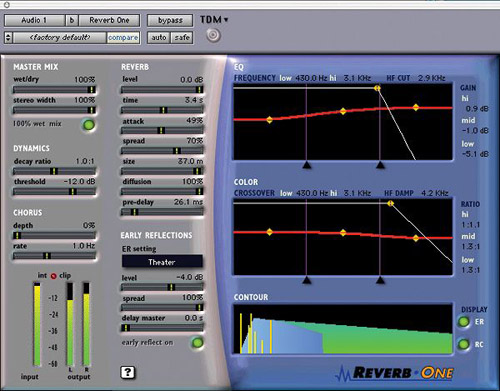Click the Color low crossover triangle marker
This screenshot has height=391, width=500.
click(307, 280)
